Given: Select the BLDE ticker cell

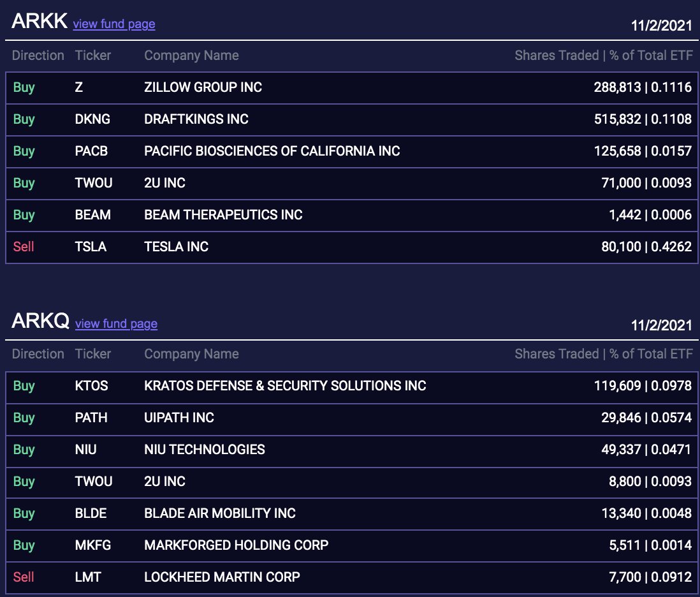Looking at the screenshot, I should [x=91, y=513].
